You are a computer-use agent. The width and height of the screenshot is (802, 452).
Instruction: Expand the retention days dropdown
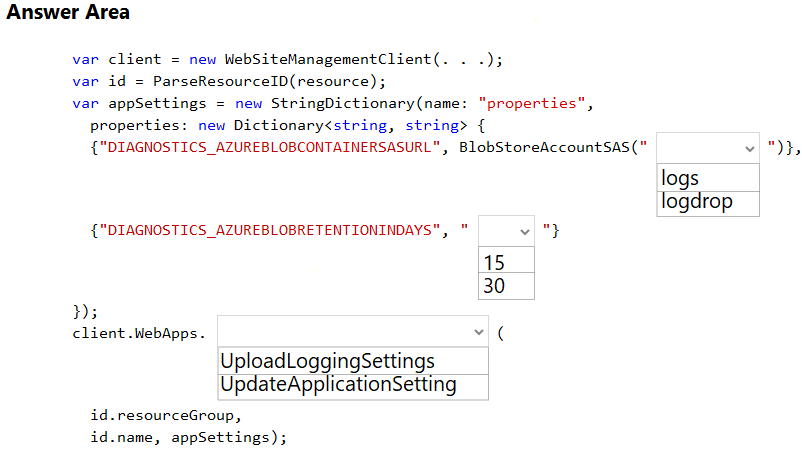[x=506, y=231]
